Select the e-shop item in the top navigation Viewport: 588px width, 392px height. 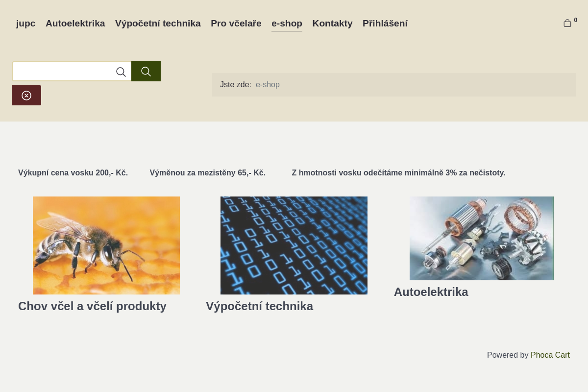click(x=287, y=24)
